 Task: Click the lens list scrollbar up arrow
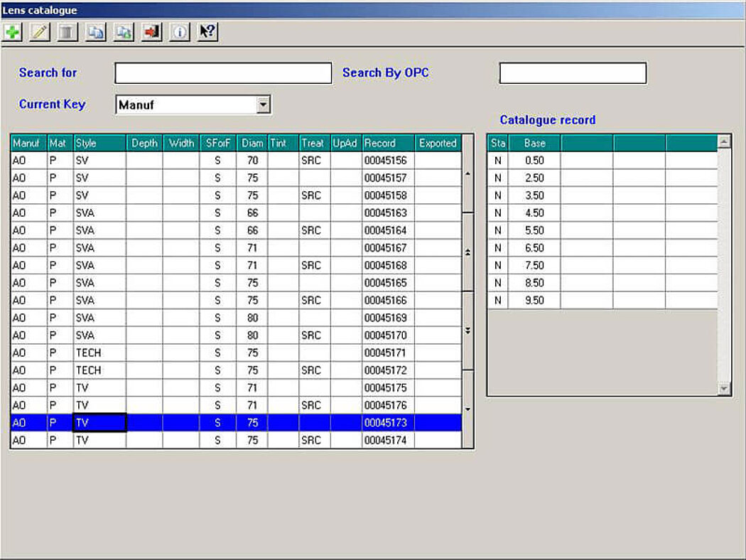click(x=468, y=173)
